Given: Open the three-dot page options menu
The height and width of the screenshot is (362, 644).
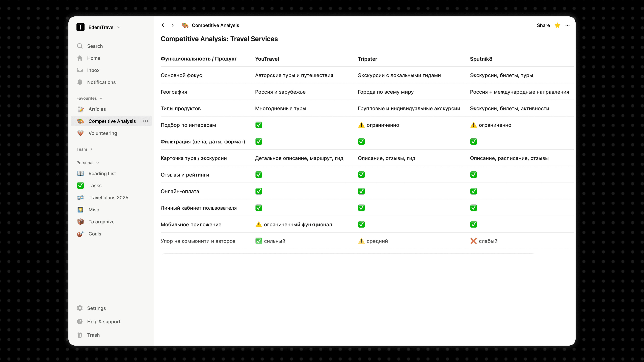Looking at the screenshot, I should coord(568,25).
